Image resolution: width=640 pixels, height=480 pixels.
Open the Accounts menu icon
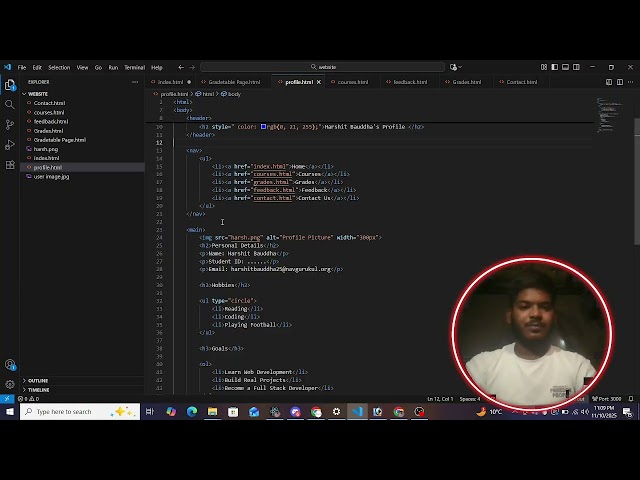(x=10, y=364)
